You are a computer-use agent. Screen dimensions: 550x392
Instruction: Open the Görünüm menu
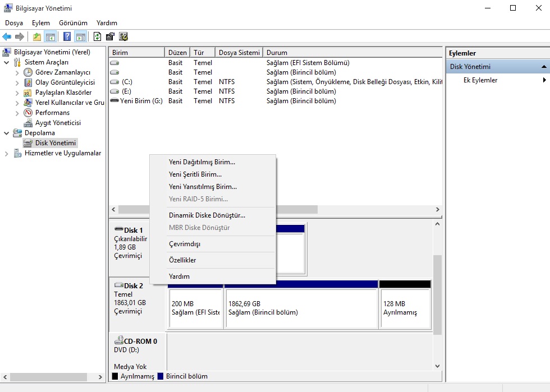(73, 23)
